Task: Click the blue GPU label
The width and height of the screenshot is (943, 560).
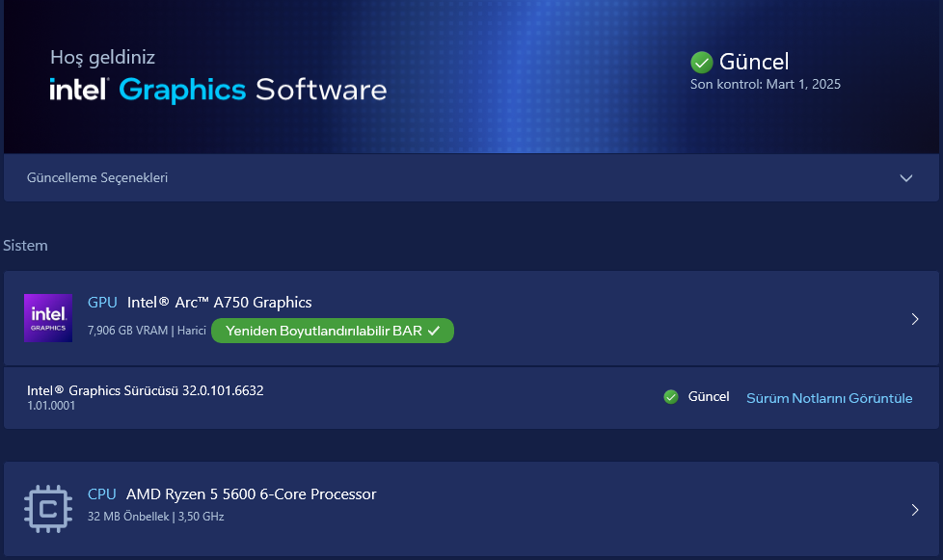Action: pos(102,303)
